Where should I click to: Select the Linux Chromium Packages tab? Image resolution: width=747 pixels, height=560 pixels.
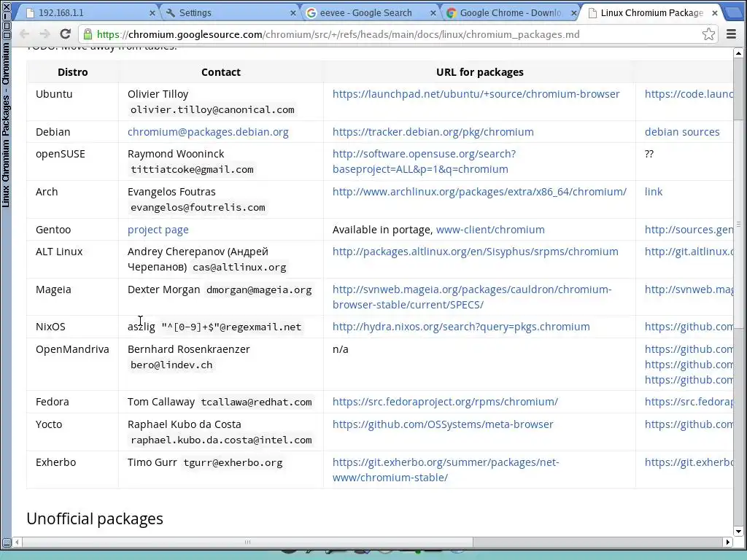(650, 13)
